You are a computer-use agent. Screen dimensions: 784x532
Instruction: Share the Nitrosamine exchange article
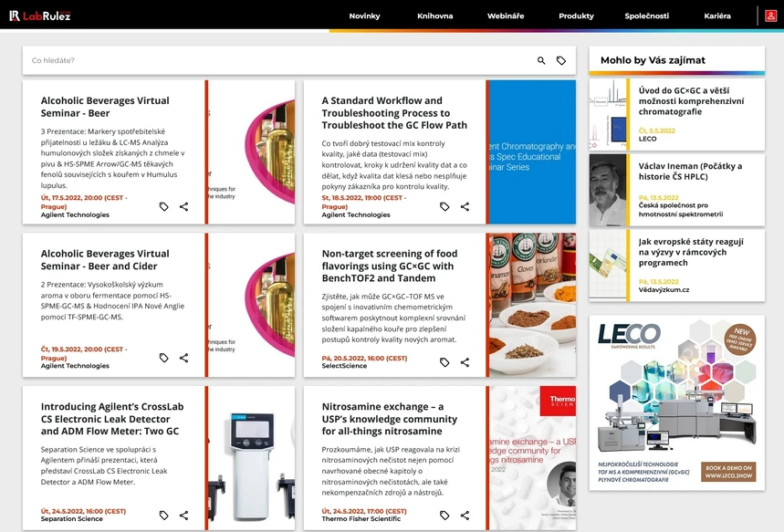pos(464,515)
